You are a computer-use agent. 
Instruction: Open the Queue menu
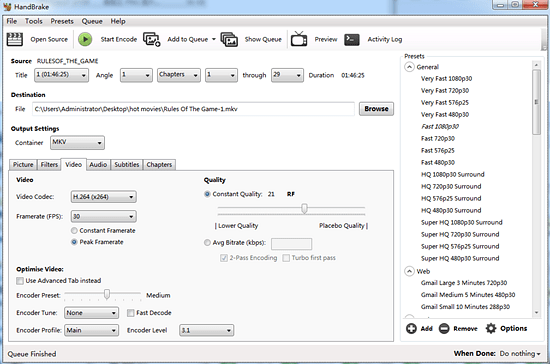point(92,21)
